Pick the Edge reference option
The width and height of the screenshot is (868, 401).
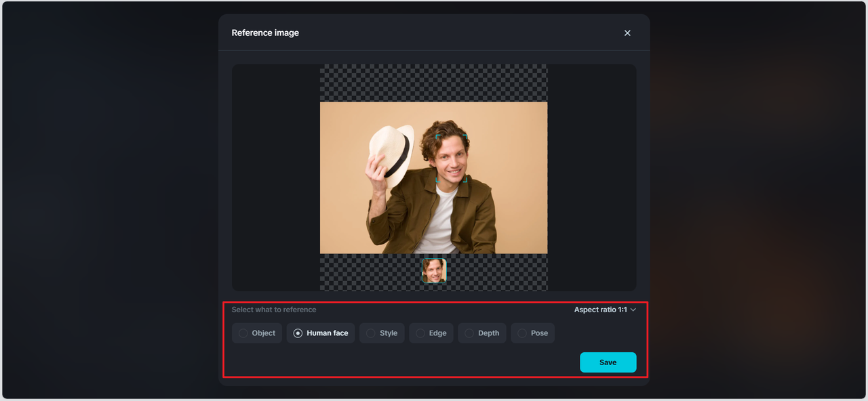pyautogui.click(x=431, y=333)
